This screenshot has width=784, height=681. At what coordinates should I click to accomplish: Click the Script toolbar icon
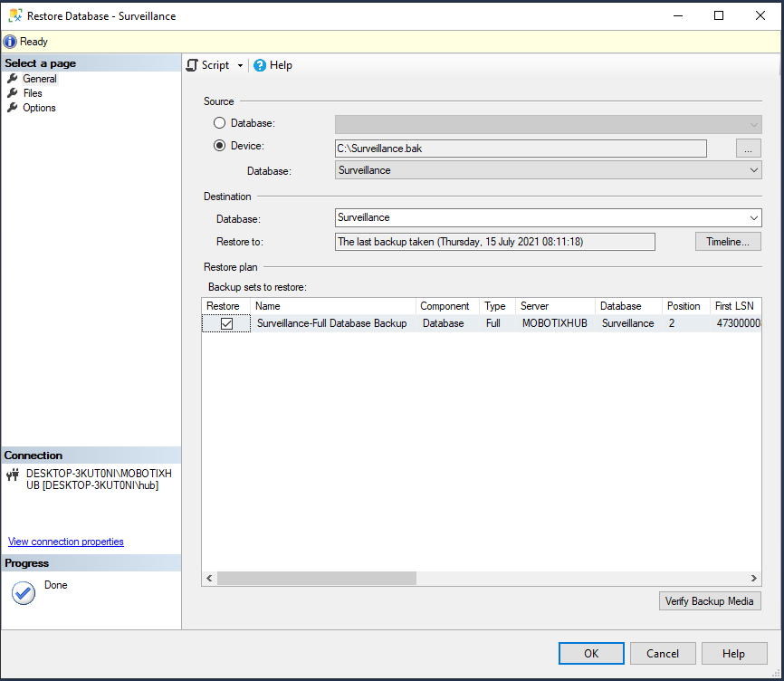click(x=192, y=65)
